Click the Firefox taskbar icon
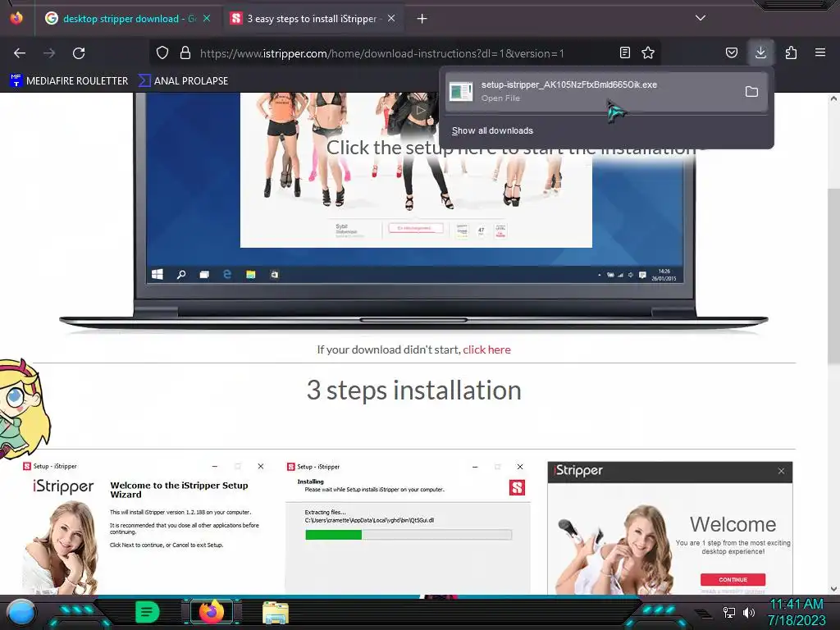The width and height of the screenshot is (840, 630). pyautogui.click(x=211, y=612)
